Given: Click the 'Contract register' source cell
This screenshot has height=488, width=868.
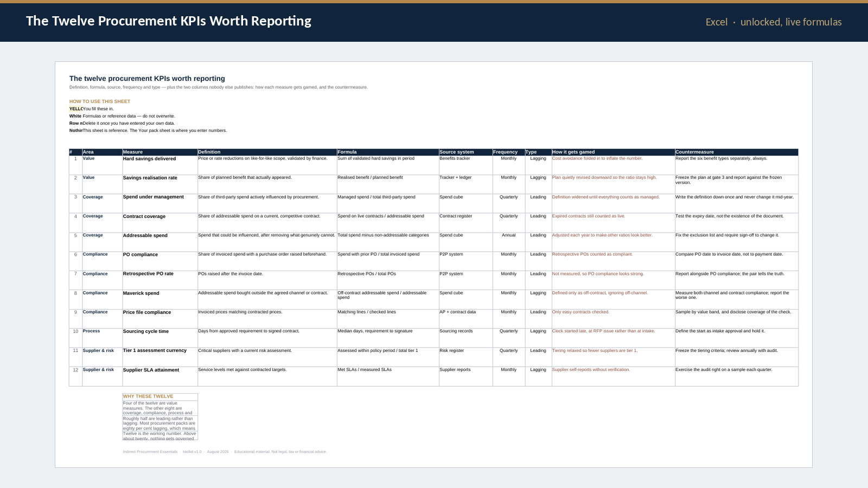Looking at the screenshot, I should coord(465,223).
